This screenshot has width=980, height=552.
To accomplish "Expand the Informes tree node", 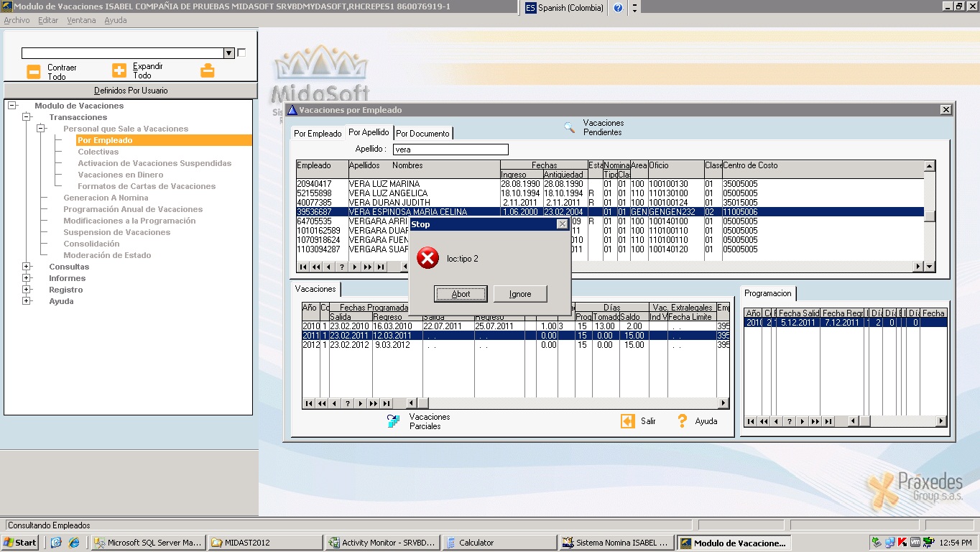I will [x=27, y=278].
